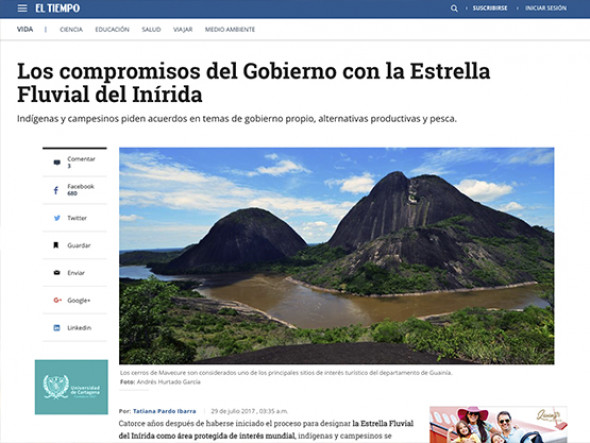This screenshot has width=590, height=443.
Task: Send article with Enviar envelope icon
Action: (57, 273)
